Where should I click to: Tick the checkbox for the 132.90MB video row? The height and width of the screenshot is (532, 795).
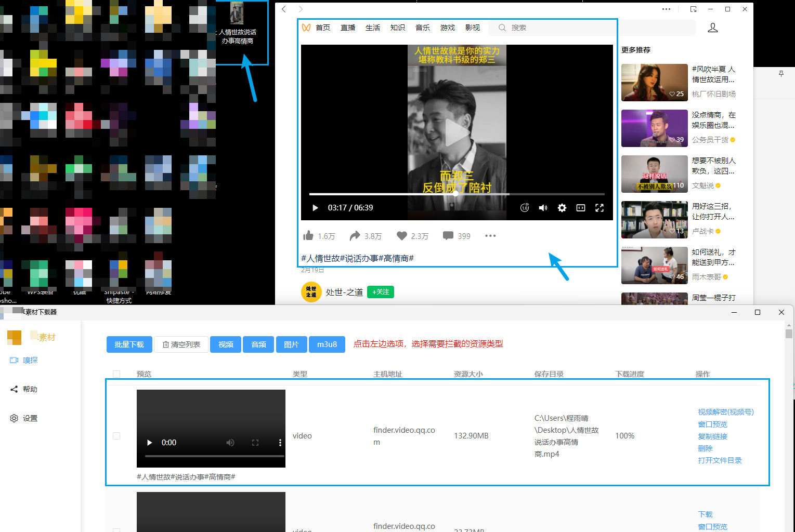click(116, 436)
